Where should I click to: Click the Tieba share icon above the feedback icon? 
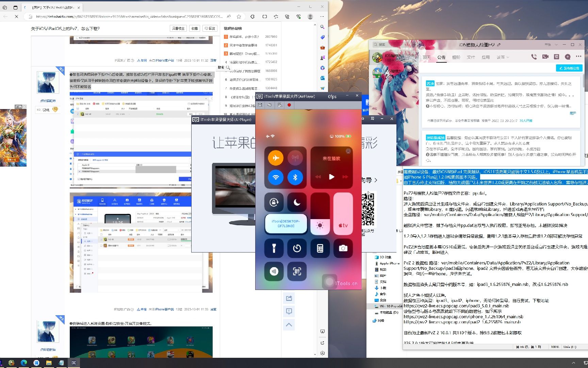[x=289, y=298]
